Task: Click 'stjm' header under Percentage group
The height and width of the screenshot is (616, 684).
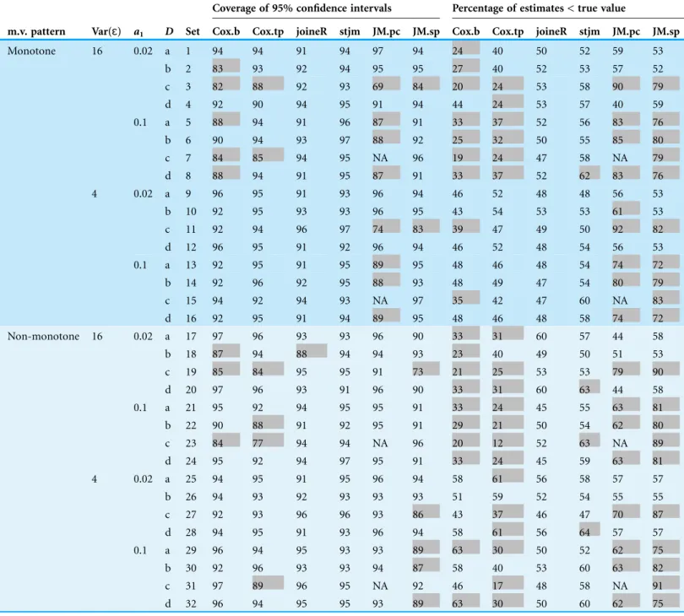Action: pos(589,32)
